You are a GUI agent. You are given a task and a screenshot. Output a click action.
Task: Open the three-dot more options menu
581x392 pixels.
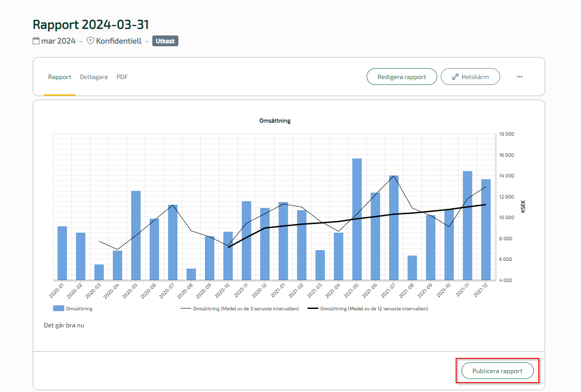519,77
